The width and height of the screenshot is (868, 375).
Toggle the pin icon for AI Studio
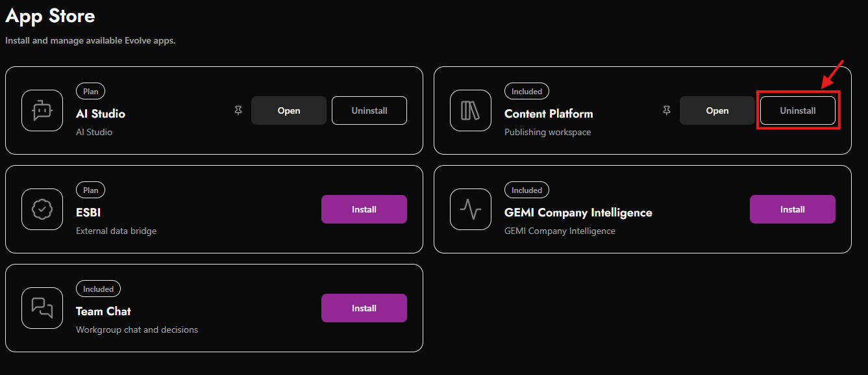coord(238,110)
